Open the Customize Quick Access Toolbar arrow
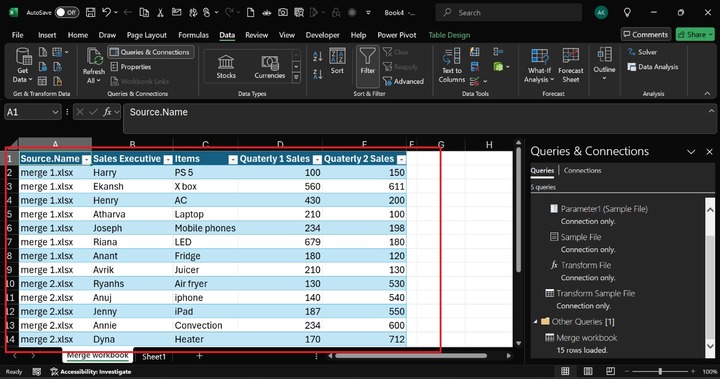This screenshot has width=720, height=379. (x=368, y=13)
